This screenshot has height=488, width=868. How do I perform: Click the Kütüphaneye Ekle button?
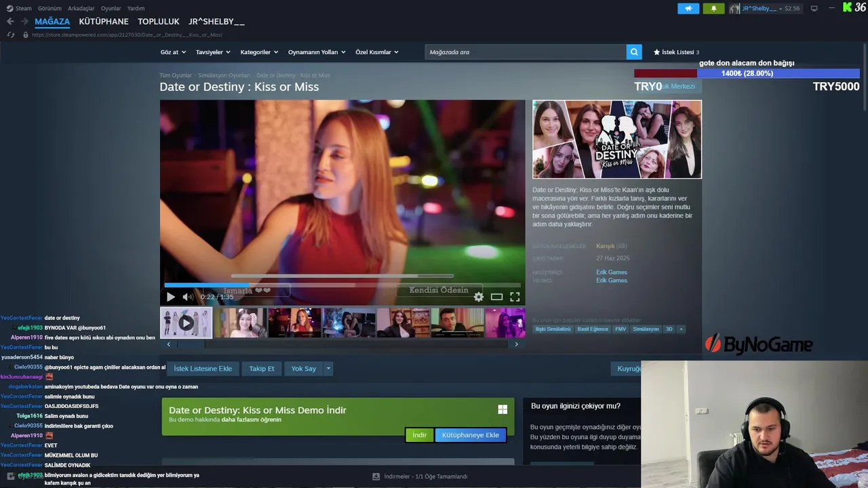[471, 435]
